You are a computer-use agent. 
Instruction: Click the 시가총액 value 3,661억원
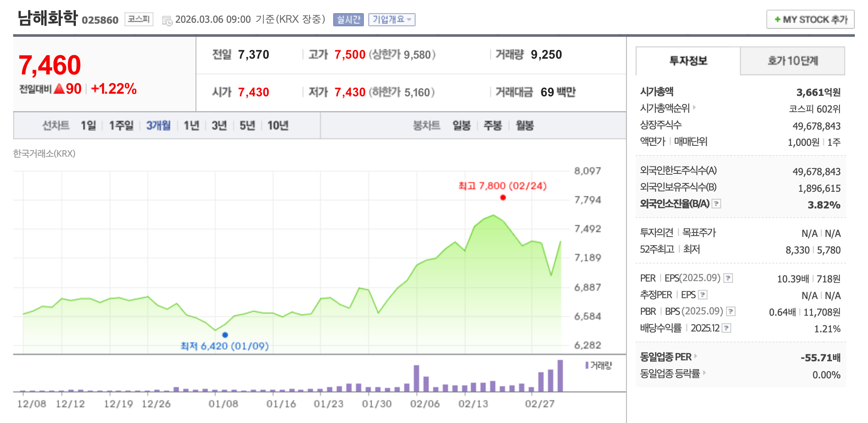click(818, 92)
